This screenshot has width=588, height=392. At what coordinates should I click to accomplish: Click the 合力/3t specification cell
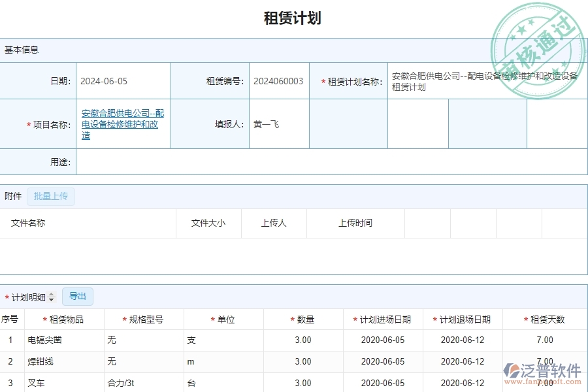[124, 384]
